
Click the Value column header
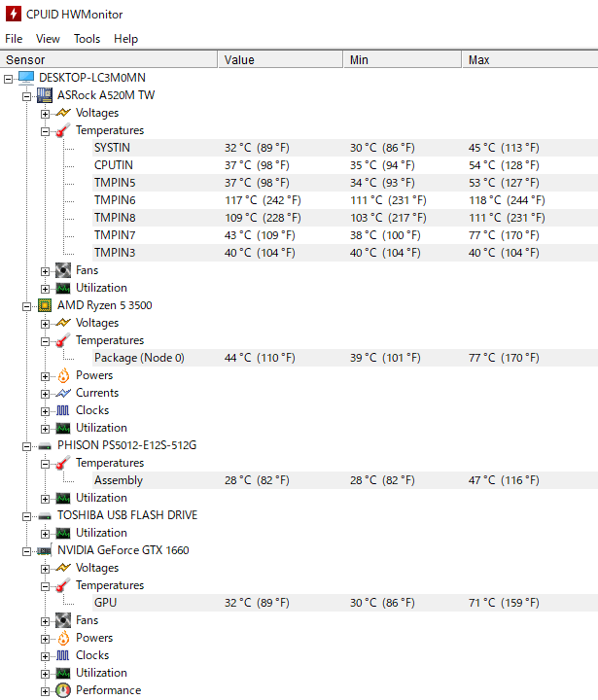click(280, 60)
